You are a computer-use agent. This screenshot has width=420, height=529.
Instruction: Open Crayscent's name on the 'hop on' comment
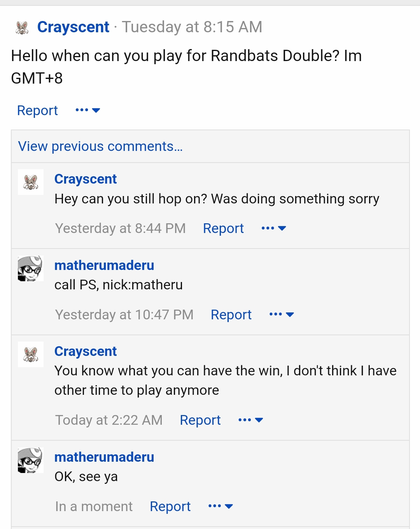[x=86, y=179]
